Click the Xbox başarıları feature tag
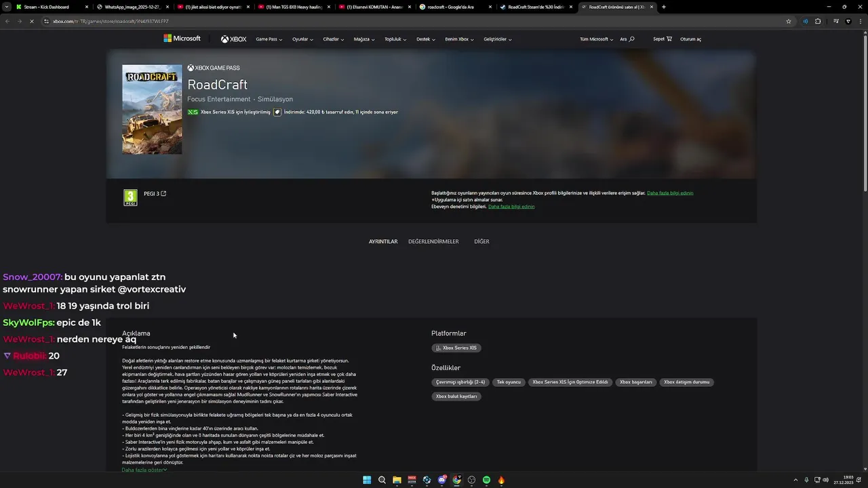 click(636, 382)
